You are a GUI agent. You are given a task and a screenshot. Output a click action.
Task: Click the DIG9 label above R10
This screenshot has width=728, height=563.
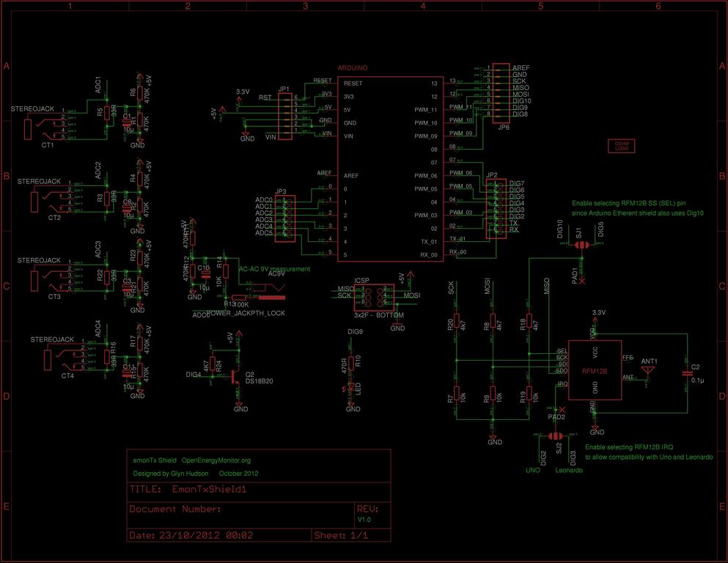point(355,332)
